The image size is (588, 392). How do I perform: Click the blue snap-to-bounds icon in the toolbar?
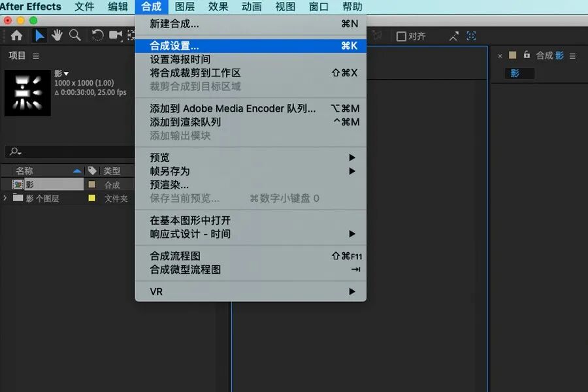pos(471,36)
